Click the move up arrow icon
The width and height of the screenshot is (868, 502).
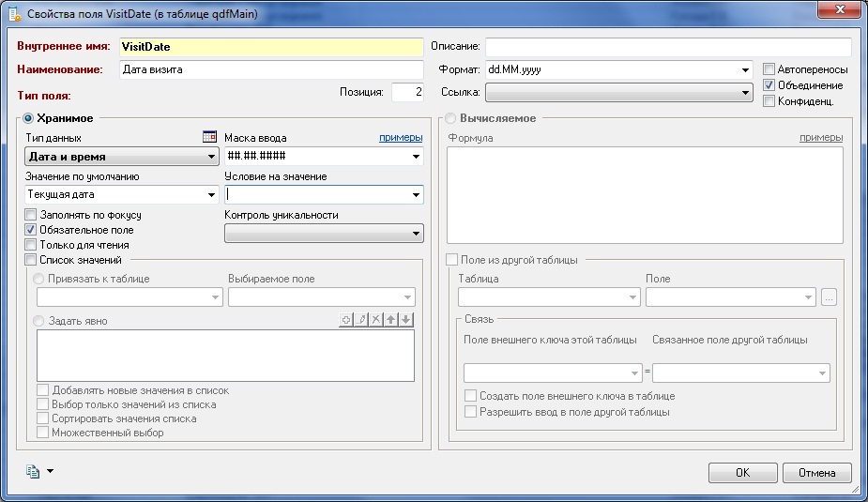391,320
